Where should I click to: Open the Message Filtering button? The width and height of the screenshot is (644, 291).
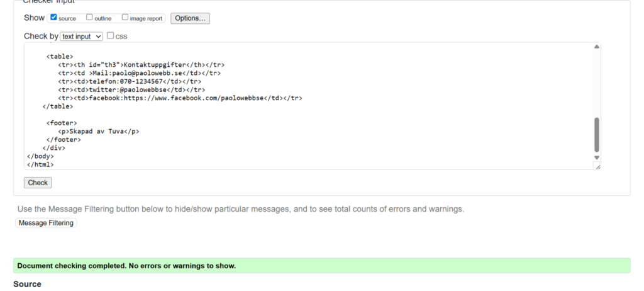pos(46,223)
